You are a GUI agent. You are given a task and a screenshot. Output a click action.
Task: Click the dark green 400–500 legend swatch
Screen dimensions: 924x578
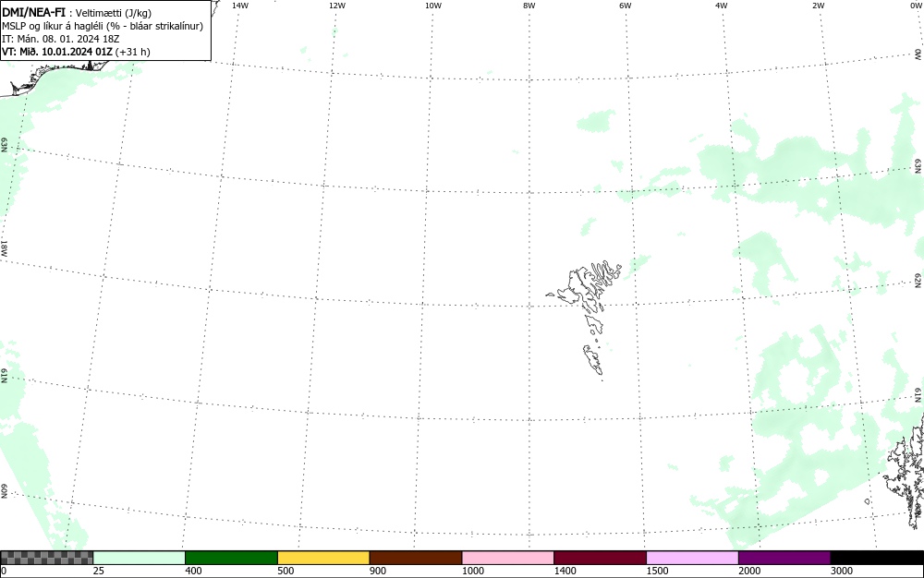coord(231,558)
